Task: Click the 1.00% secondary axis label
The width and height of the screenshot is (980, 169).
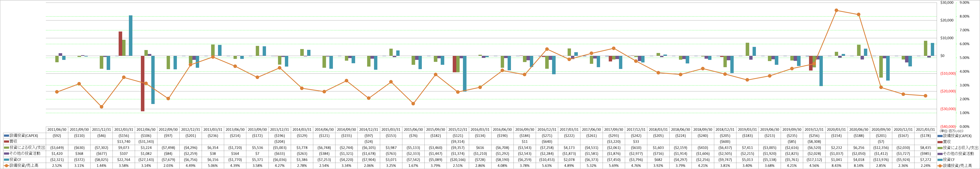Action: point(964,113)
